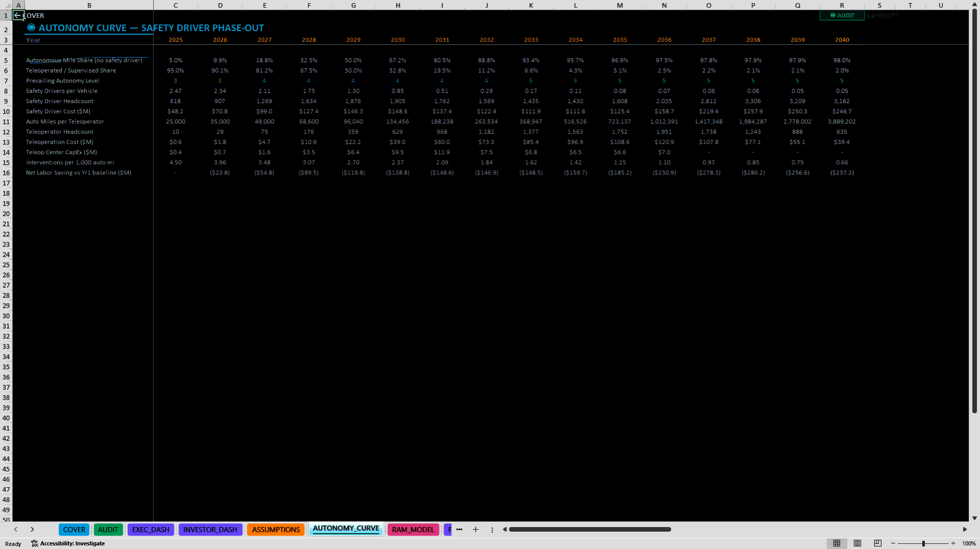The height and width of the screenshot is (549, 980).
Task: Click horizontal scrollbar right arrow
Action: pos(965,530)
